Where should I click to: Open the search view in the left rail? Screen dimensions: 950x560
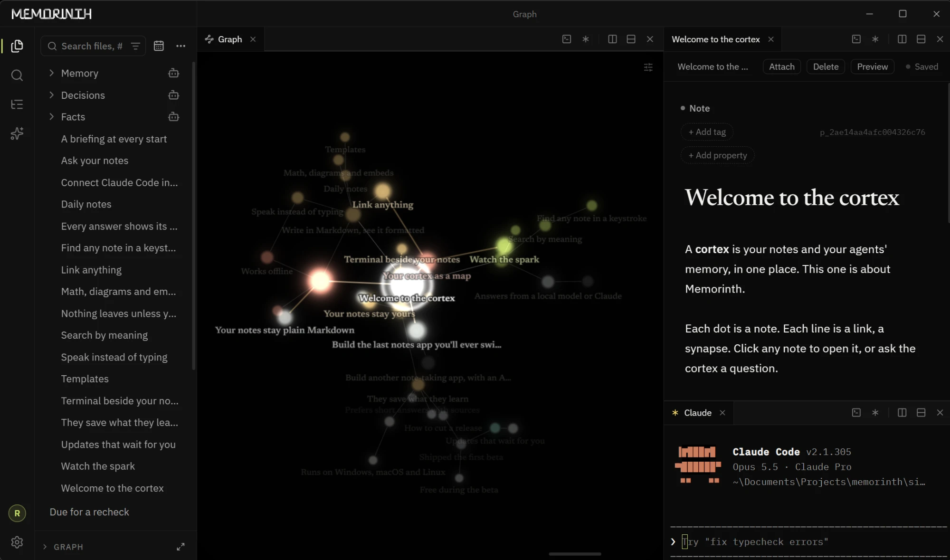[x=17, y=75]
